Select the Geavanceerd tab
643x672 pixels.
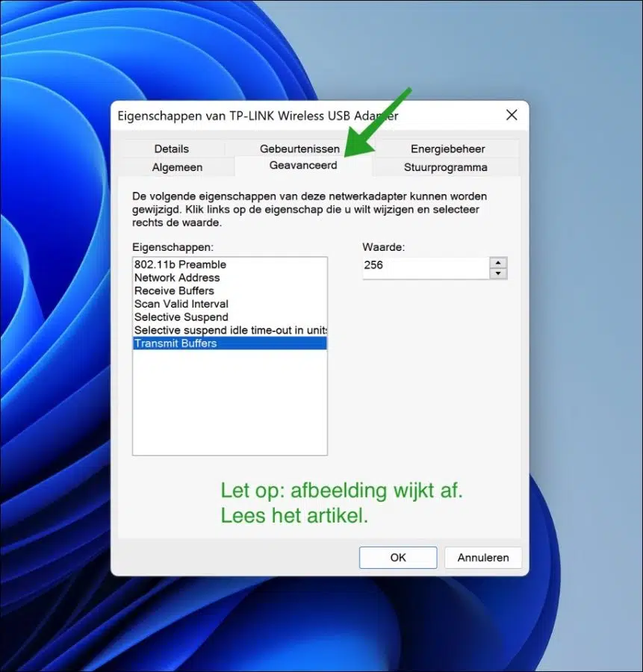[303, 166]
